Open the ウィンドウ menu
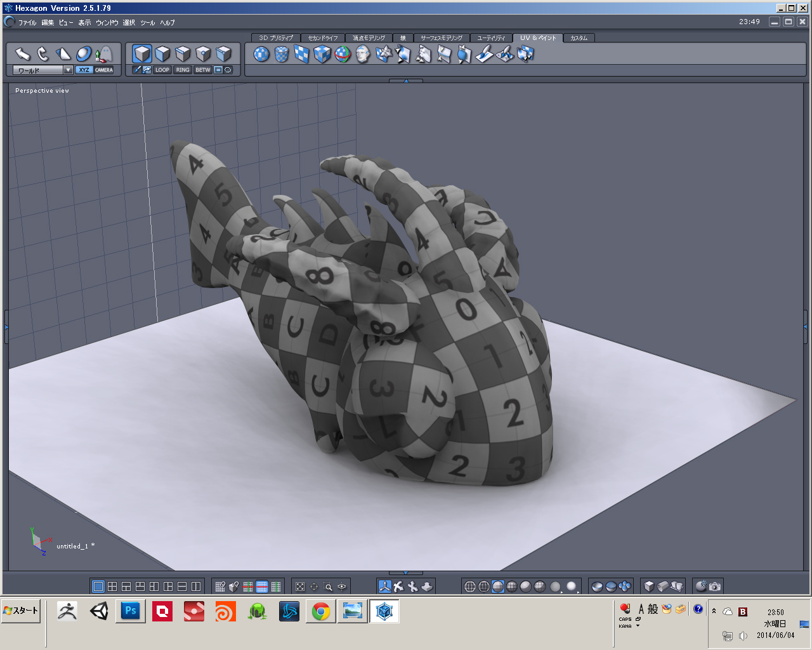Viewport: 812px width, 650px height. pyautogui.click(x=107, y=22)
